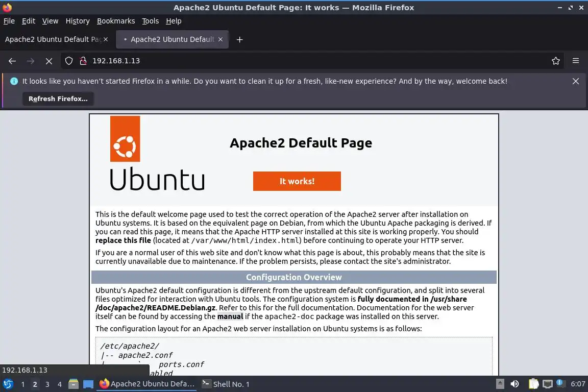This screenshot has height=392, width=588.
Task: Open the Bookmarks menu
Action: click(x=116, y=21)
